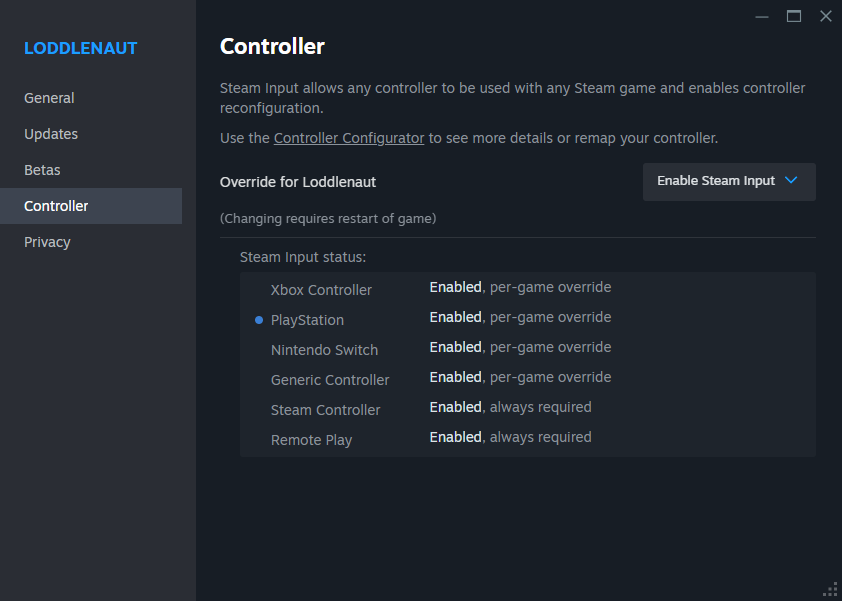Click the blue dot beside PlayStation
842x601 pixels.
(259, 320)
